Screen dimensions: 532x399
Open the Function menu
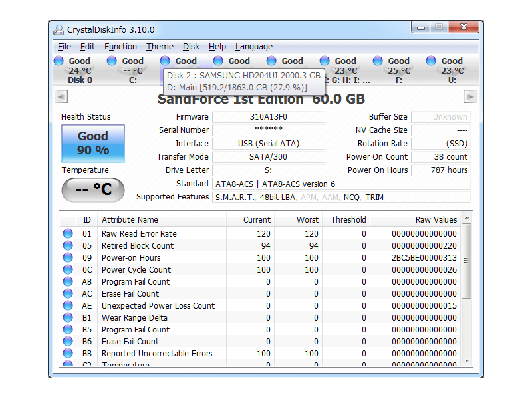click(120, 47)
